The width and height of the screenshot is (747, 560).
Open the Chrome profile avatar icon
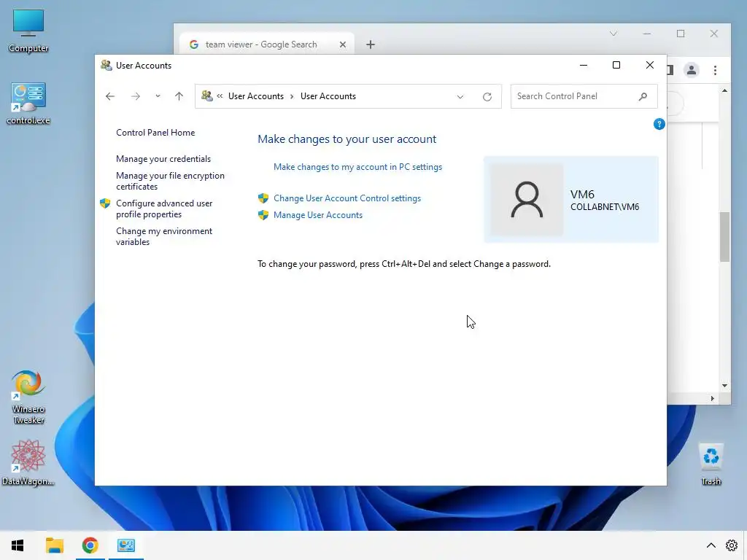692,70
